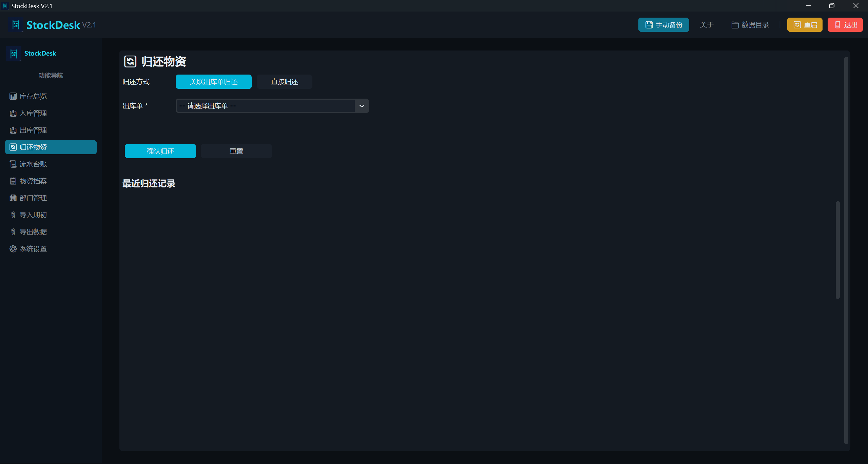Open 入库管理 from sidebar
The height and width of the screenshot is (464, 868).
(x=51, y=113)
